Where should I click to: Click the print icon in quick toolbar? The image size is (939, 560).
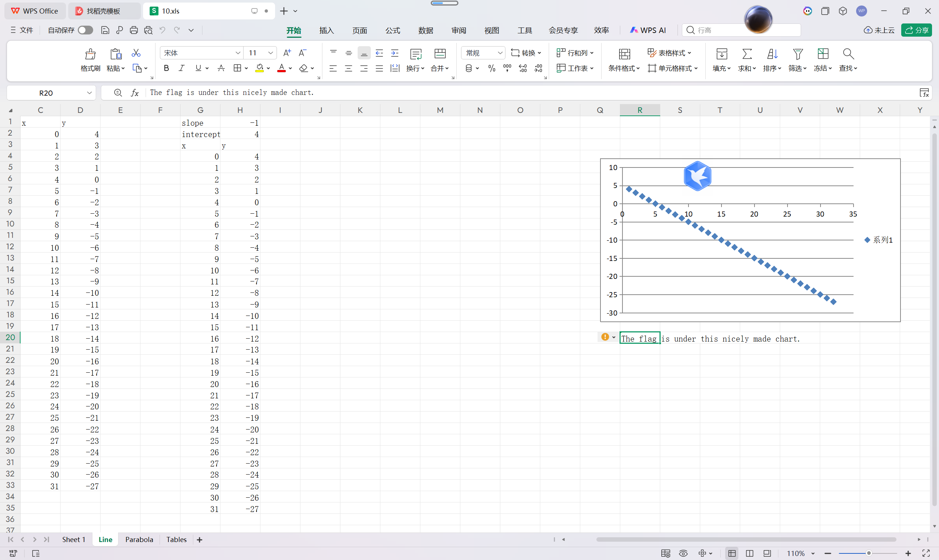click(134, 30)
